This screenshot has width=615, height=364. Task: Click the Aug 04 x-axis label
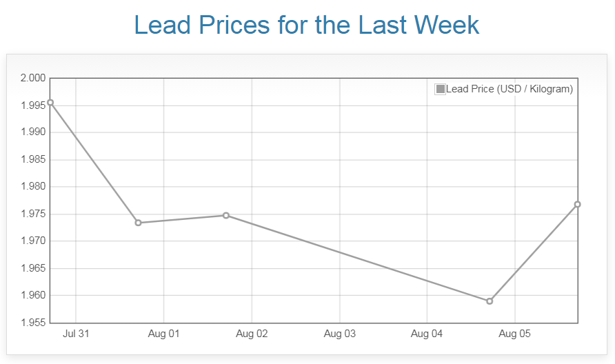pyautogui.click(x=427, y=334)
